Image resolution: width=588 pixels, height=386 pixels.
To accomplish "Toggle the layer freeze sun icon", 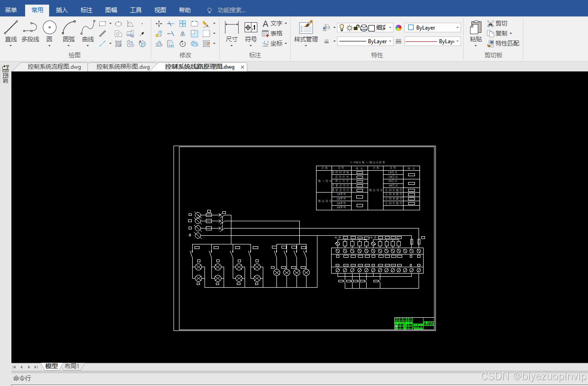I will click(349, 28).
